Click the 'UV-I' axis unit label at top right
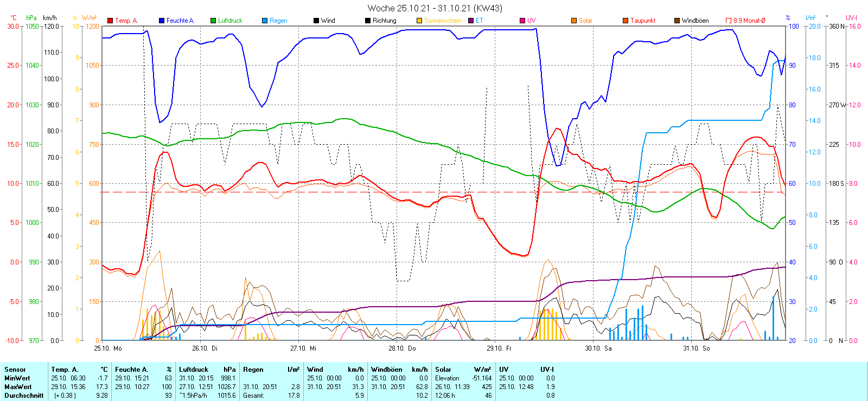Screen dimensions: 868x401 pyautogui.click(x=851, y=18)
